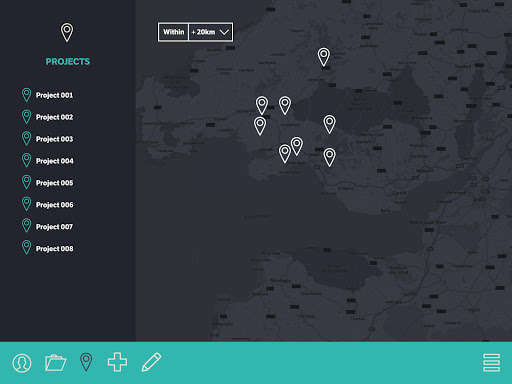Click the teal pin beside Project 007
This screenshot has width=512, height=384.
(26, 226)
